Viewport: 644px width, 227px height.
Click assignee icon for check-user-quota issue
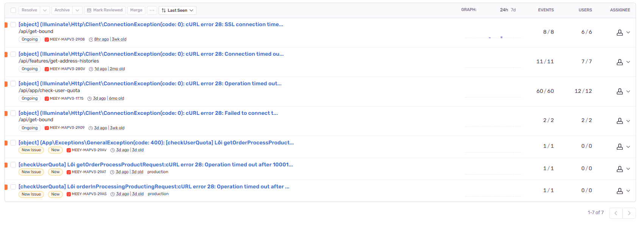tap(619, 92)
